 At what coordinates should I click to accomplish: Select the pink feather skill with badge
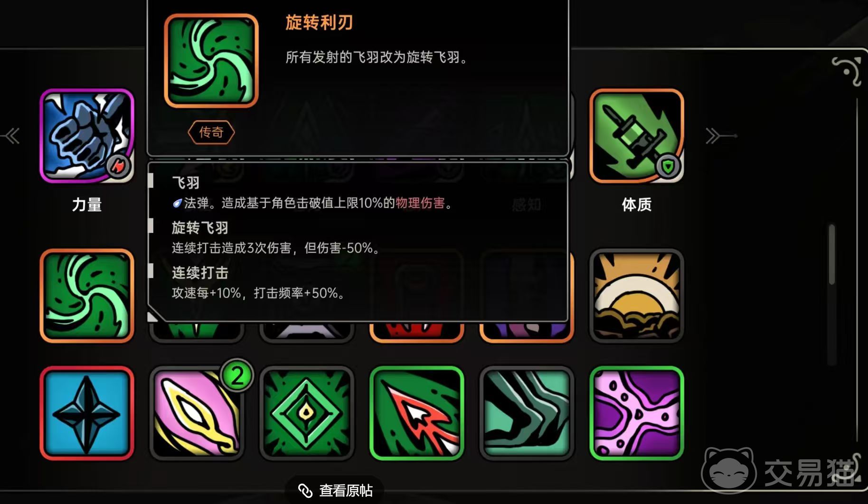(197, 413)
